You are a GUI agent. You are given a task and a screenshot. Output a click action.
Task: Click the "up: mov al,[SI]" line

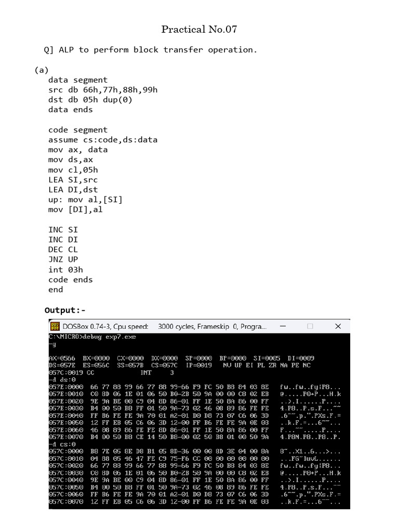pos(85,199)
